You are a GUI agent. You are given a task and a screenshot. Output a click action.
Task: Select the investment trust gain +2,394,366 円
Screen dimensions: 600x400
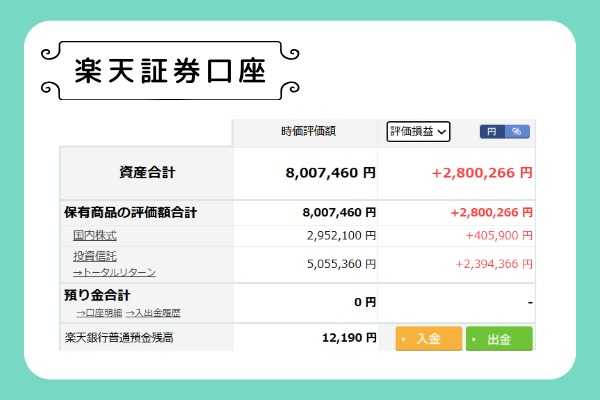(x=494, y=264)
